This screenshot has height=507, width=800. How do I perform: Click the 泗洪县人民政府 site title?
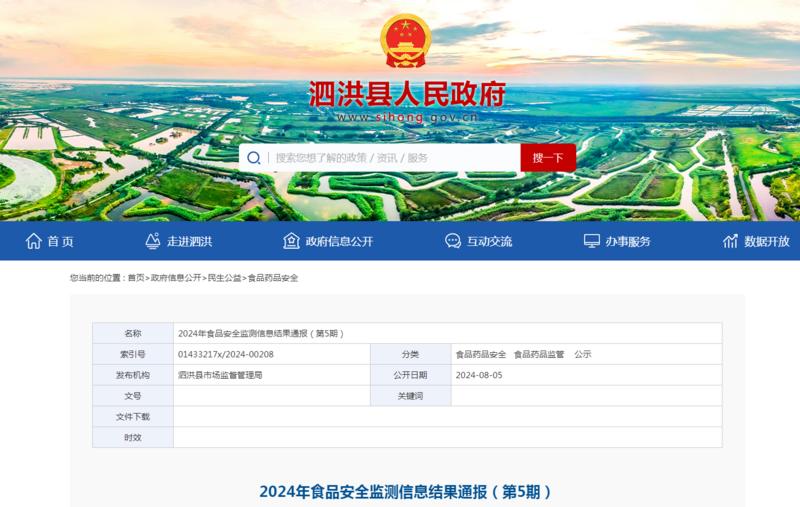tap(407, 94)
